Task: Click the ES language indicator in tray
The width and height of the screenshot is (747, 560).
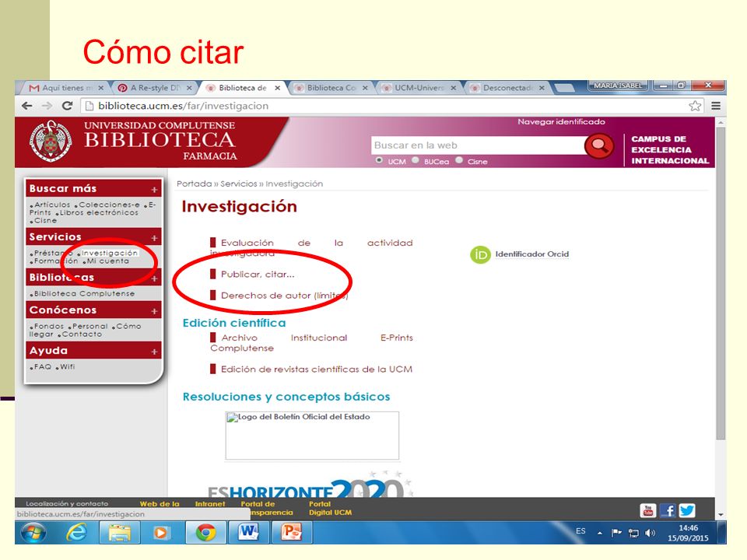Action: 580,531
